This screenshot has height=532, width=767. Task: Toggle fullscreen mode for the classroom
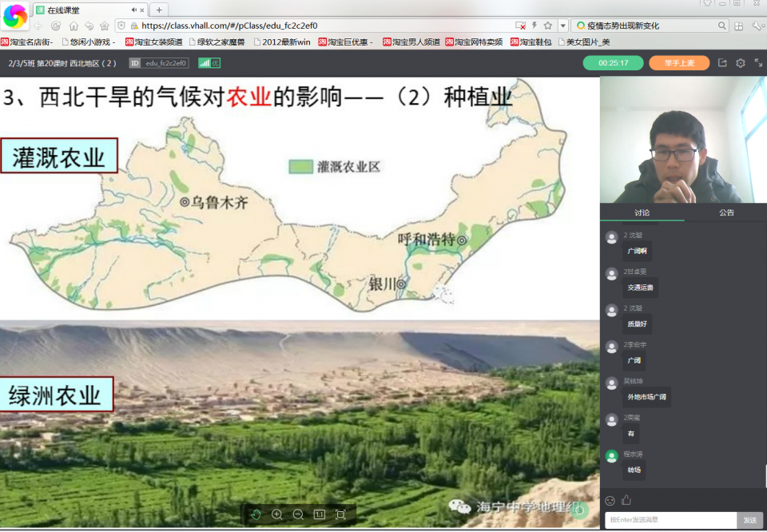click(x=758, y=62)
